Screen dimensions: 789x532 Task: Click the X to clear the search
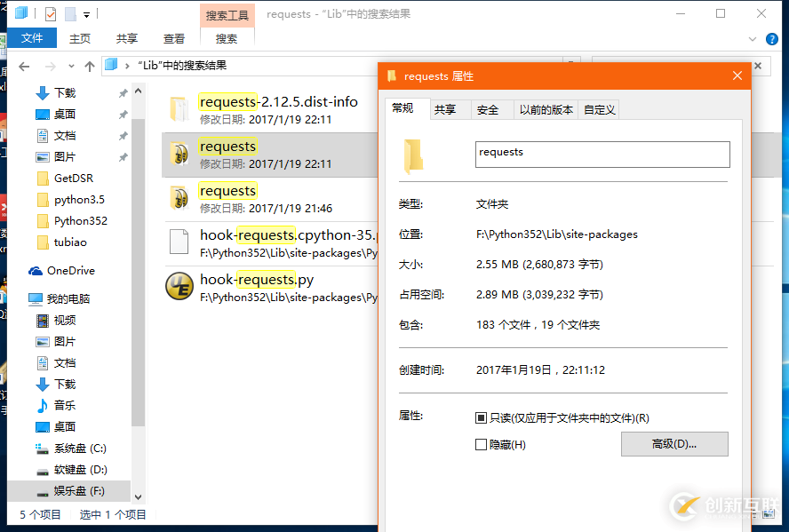[757, 65]
